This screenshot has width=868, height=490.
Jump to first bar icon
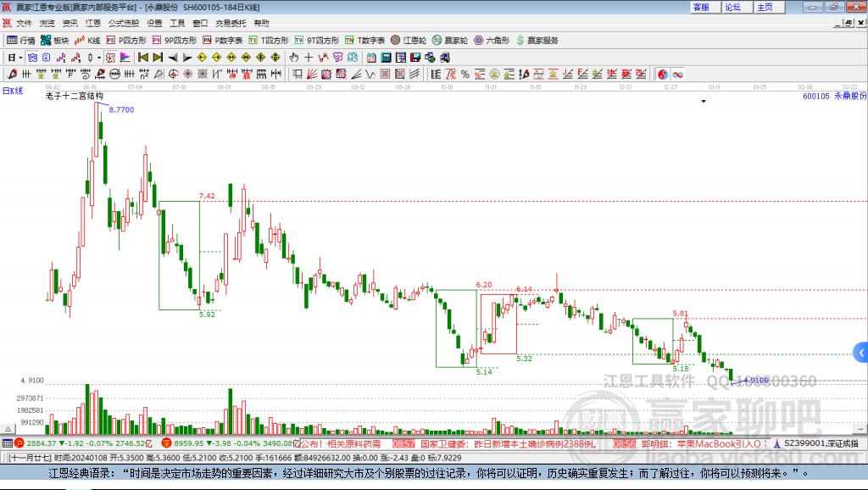142,58
